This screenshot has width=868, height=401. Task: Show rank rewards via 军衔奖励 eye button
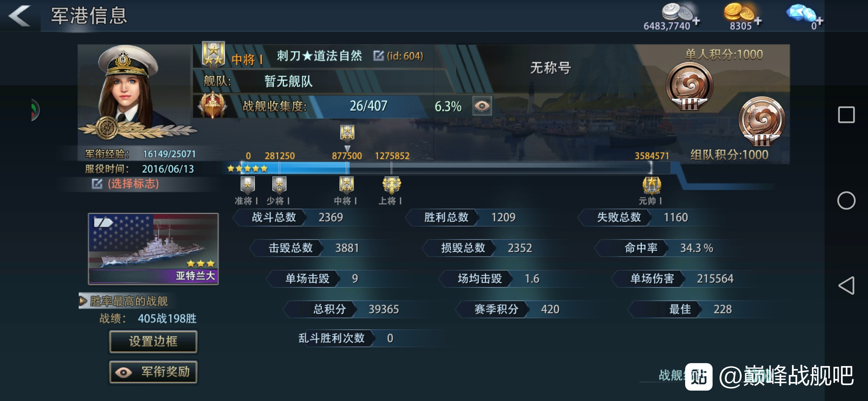153,372
